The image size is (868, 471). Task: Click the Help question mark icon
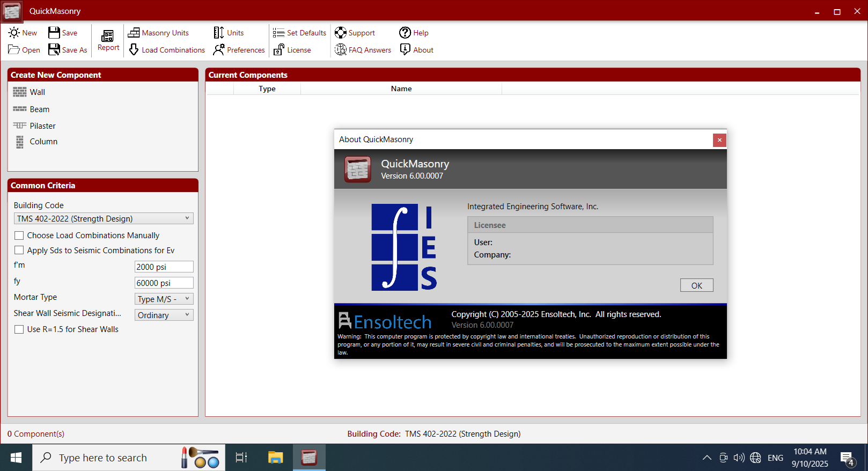click(x=405, y=33)
